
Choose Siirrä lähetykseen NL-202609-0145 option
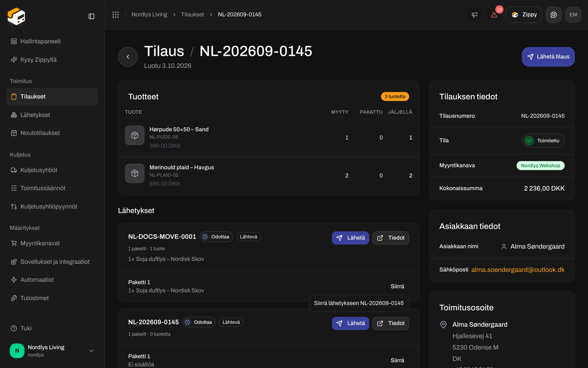pos(359,303)
